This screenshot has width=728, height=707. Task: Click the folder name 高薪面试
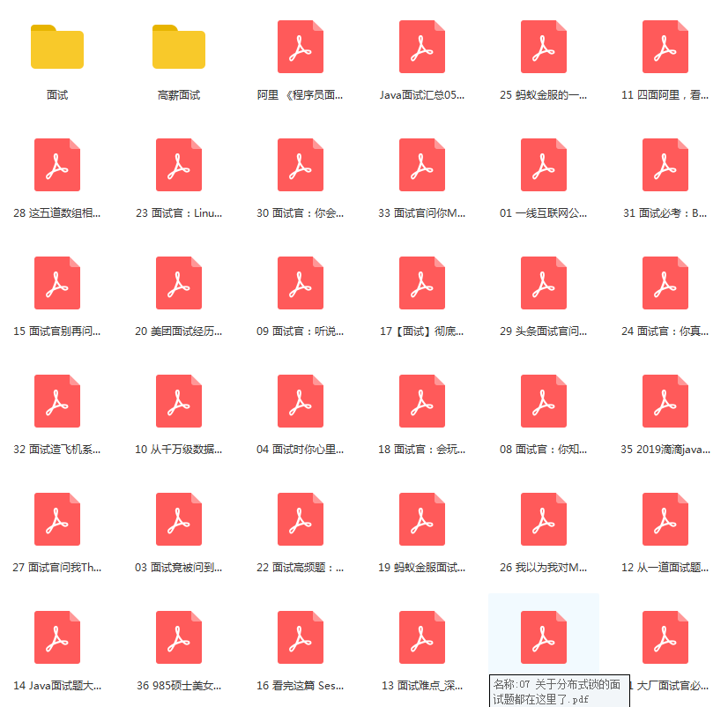[x=179, y=95]
